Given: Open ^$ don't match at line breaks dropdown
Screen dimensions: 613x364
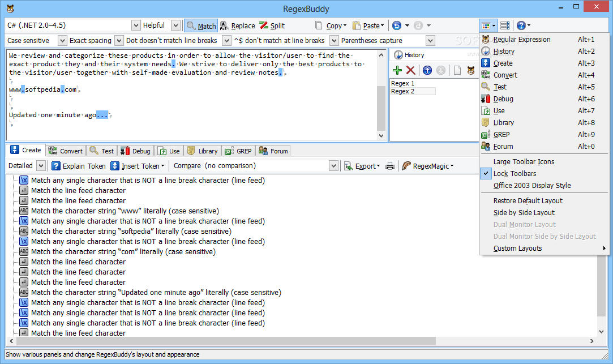Looking at the screenshot, I should (334, 41).
